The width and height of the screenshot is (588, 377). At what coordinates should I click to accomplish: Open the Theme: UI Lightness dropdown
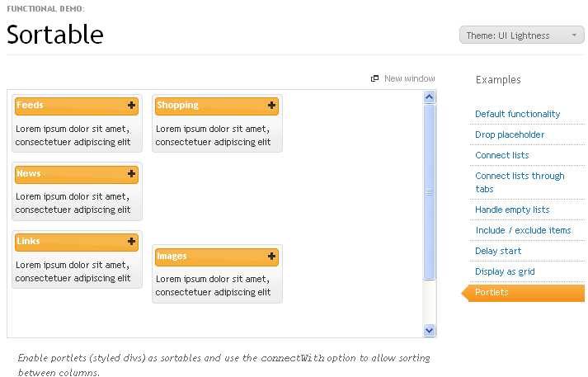tap(521, 35)
